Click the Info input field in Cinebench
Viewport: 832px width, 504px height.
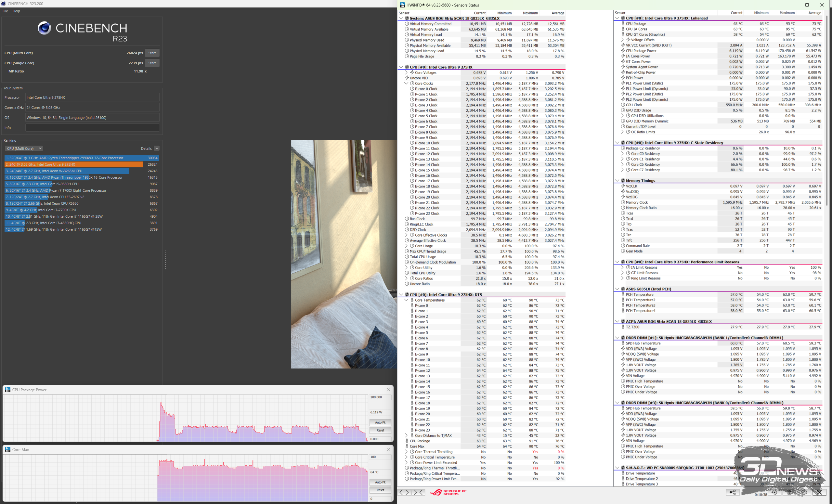click(x=93, y=128)
